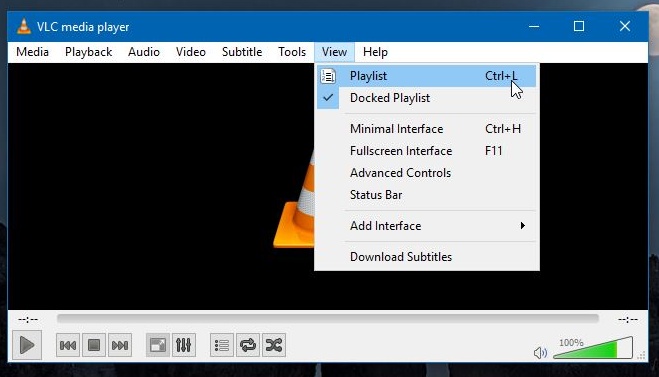Minimize the VLC window

pyautogui.click(x=534, y=26)
